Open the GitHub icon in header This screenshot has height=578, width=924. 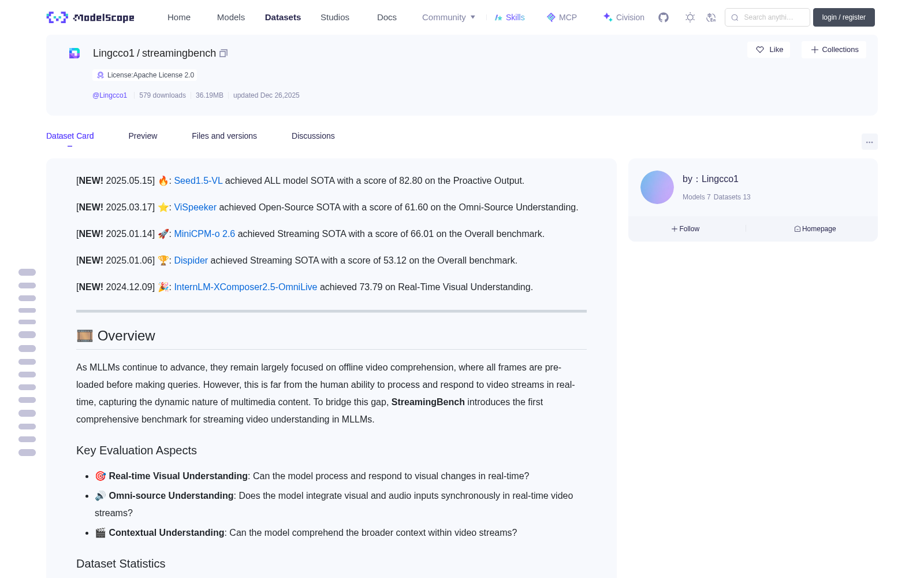[x=664, y=17]
